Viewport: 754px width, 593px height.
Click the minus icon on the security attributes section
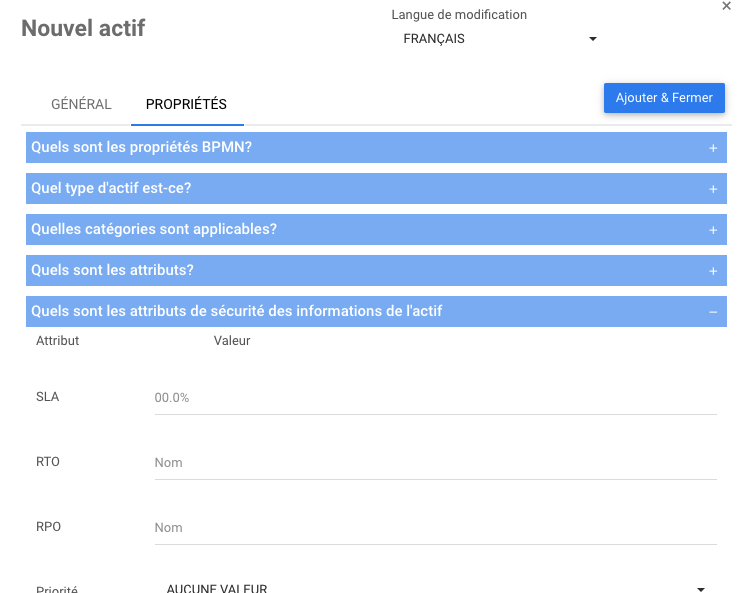tap(713, 312)
